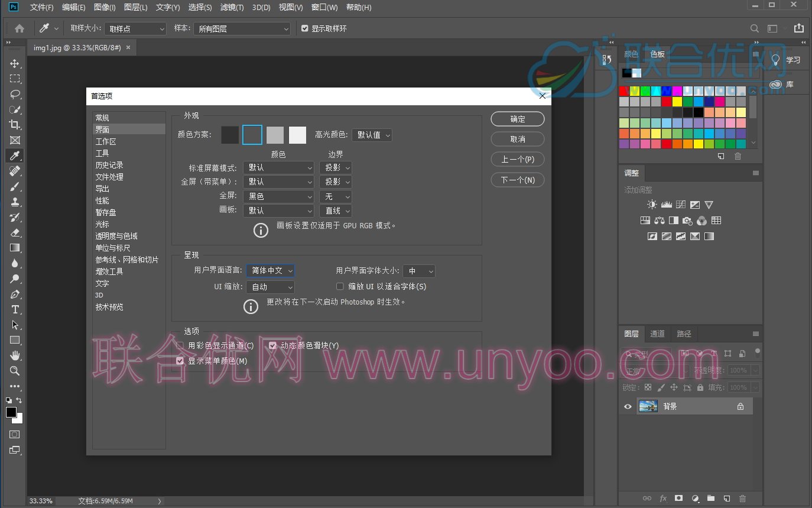Toggle 缩放 UI 以适合字体 checkbox

pyautogui.click(x=340, y=286)
